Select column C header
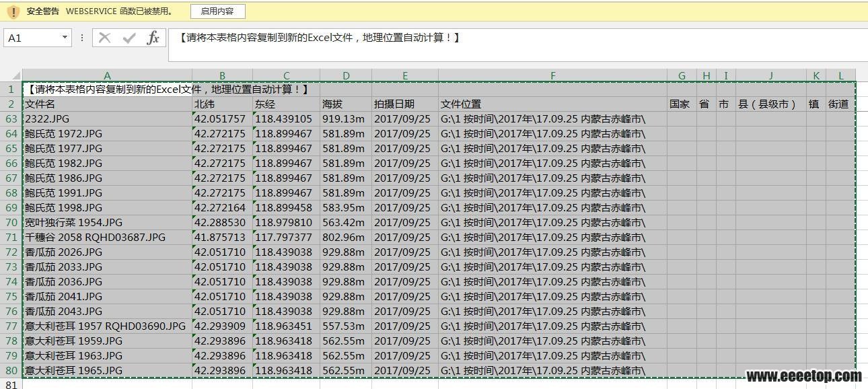The width and height of the screenshot is (868, 389). [286, 75]
